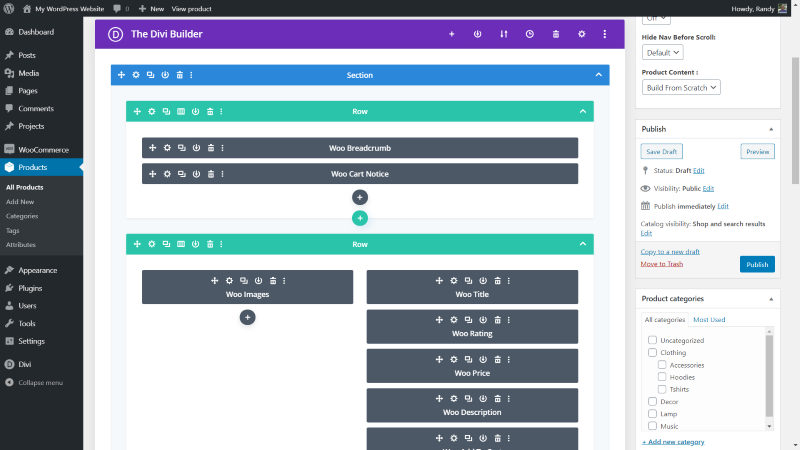Click the move icon on the Section bar

[x=121, y=75]
